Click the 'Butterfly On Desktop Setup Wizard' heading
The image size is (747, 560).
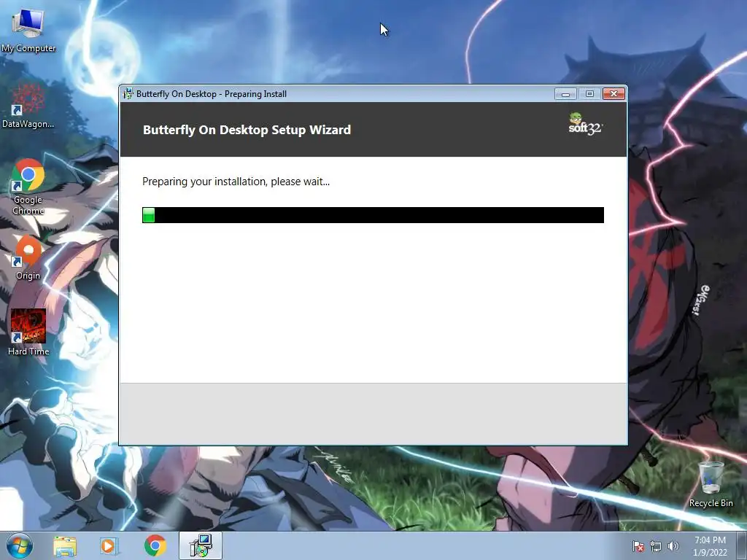[x=247, y=130]
